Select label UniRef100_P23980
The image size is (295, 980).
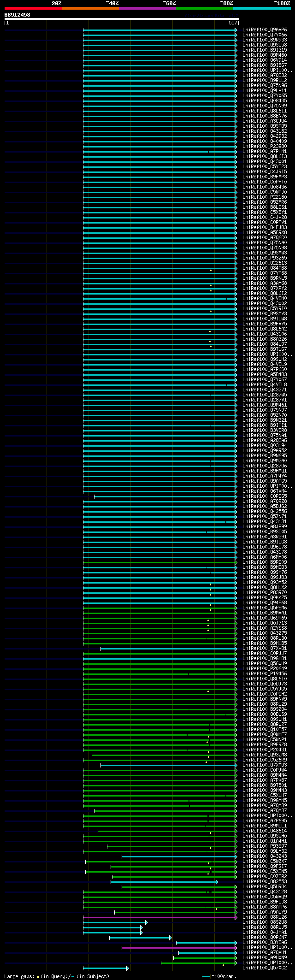tap(265, 146)
